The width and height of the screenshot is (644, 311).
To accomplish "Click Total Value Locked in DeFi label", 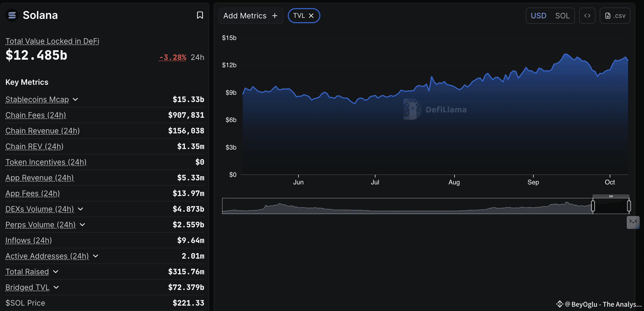I will pyautogui.click(x=52, y=41).
